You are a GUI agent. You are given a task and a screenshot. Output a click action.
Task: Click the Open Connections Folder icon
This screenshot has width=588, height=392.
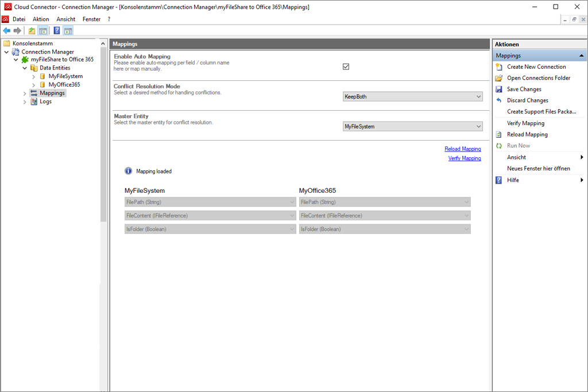tap(499, 78)
